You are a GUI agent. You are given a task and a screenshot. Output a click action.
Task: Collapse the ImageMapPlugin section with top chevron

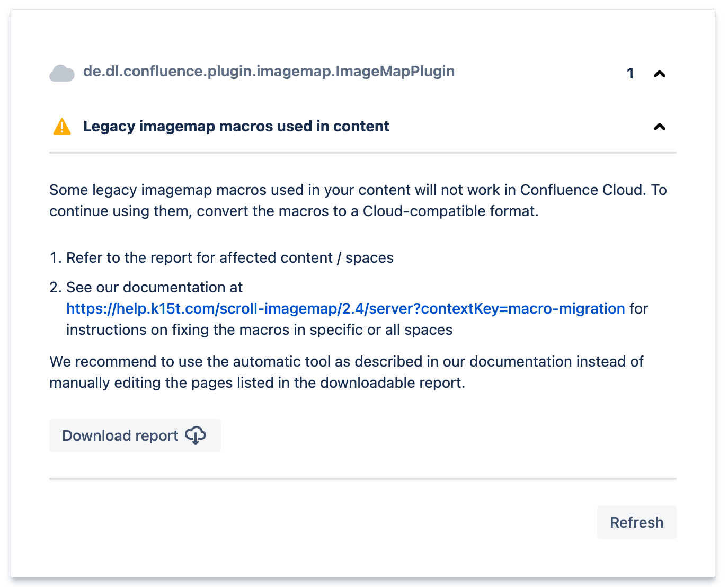(x=659, y=74)
